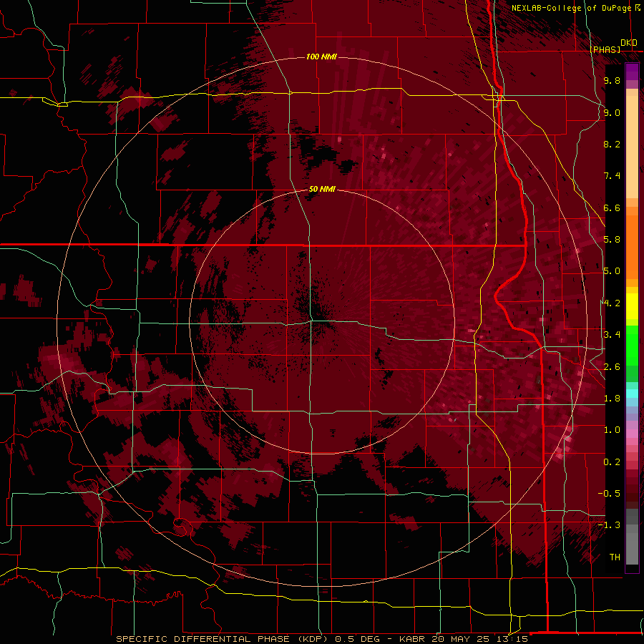Pick the cyan segment of the color bar
Image resolution: width=644 pixels, height=644 pixels.
[x=632, y=394]
